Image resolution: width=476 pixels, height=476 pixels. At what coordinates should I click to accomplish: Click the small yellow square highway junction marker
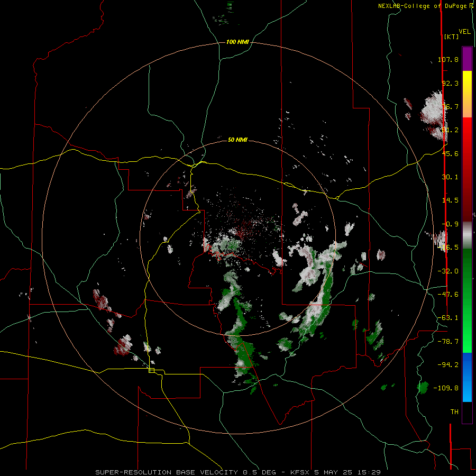151,370
